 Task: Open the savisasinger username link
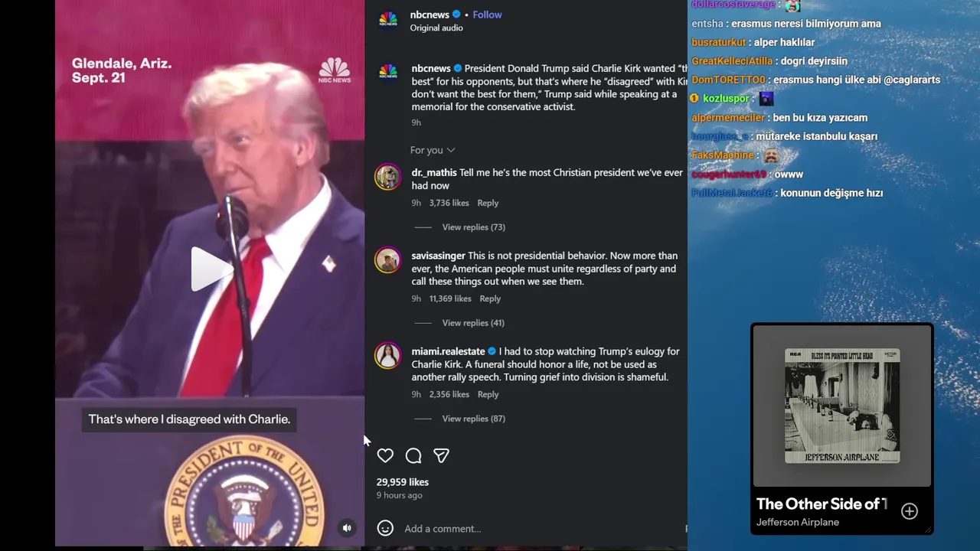coord(438,256)
